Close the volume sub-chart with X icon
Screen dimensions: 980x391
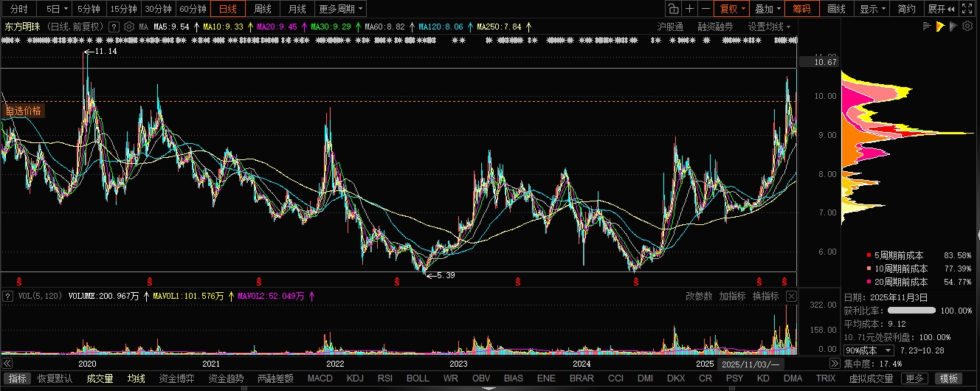tap(791, 296)
